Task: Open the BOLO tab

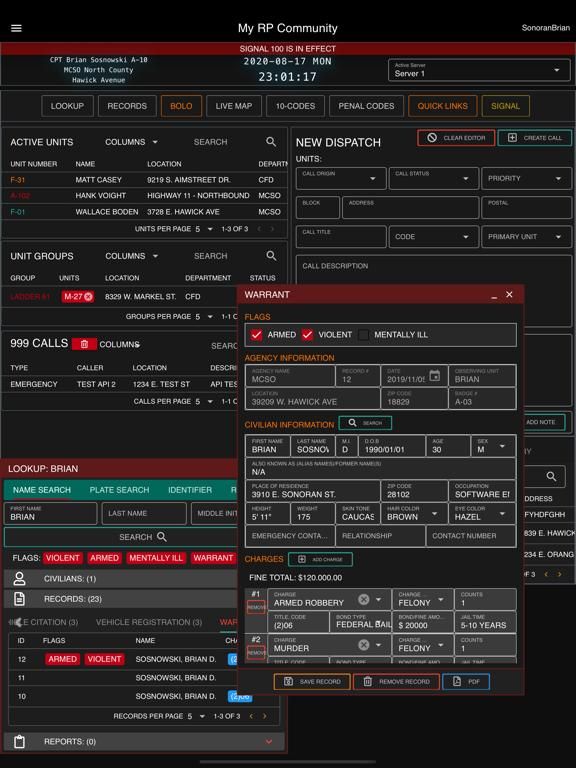Action: click(x=181, y=106)
